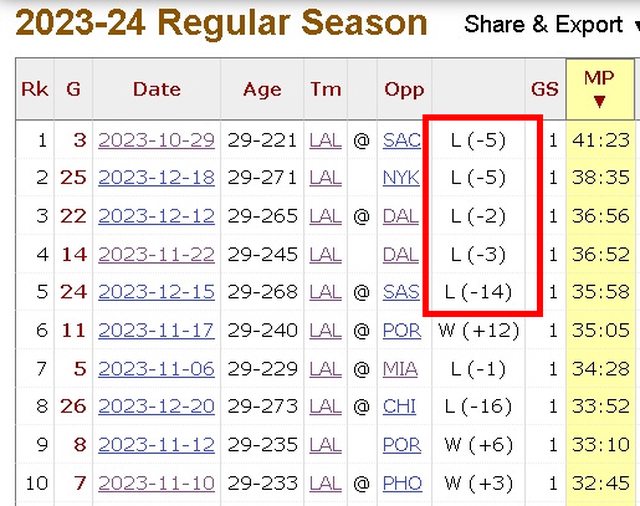The width and height of the screenshot is (640, 506).
Task: Sort table by G column
Action: [73, 89]
